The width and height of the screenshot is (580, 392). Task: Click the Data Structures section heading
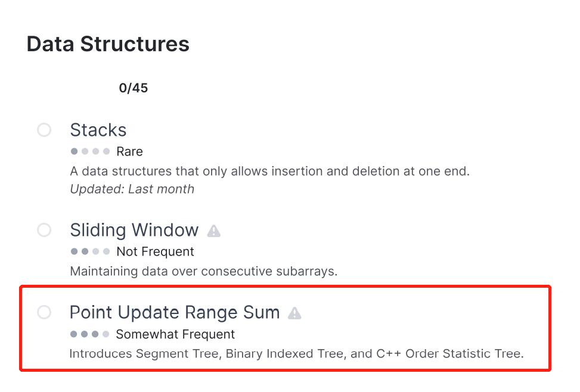tap(108, 44)
